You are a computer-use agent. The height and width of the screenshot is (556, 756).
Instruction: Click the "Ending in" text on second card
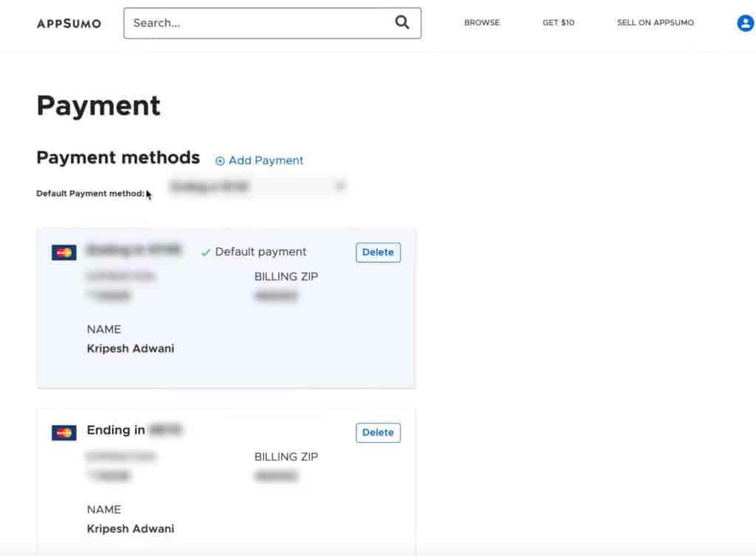(x=116, y=430)
